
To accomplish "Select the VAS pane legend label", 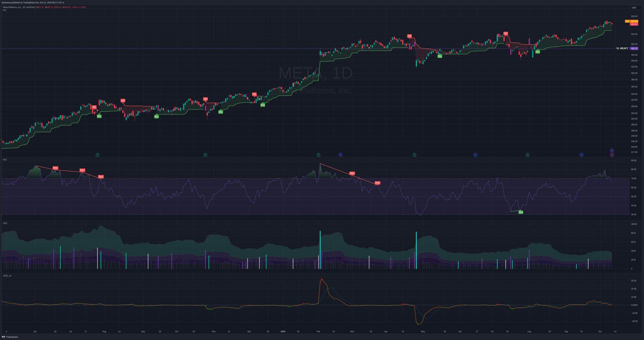I will click(x=5, y=223).
